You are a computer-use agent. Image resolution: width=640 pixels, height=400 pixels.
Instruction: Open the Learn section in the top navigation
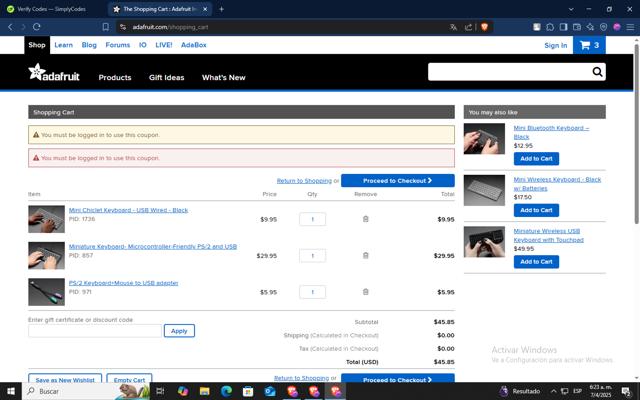coord(64,45)
